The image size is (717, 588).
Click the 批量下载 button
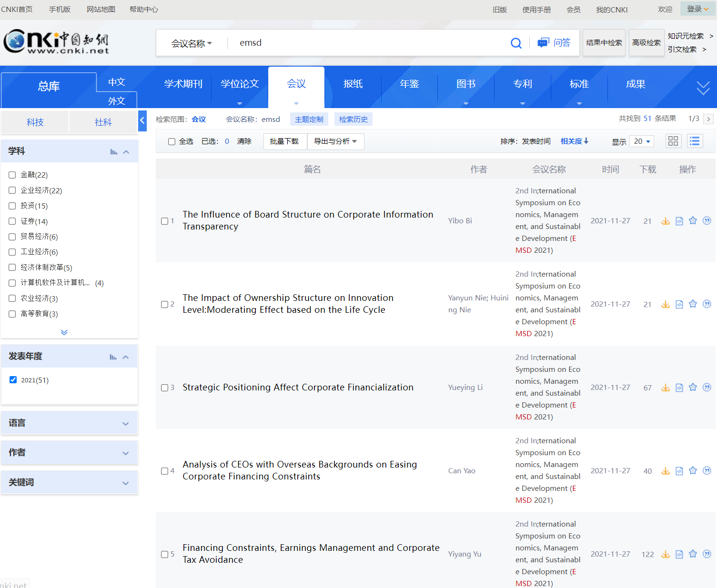click(284, 141)
